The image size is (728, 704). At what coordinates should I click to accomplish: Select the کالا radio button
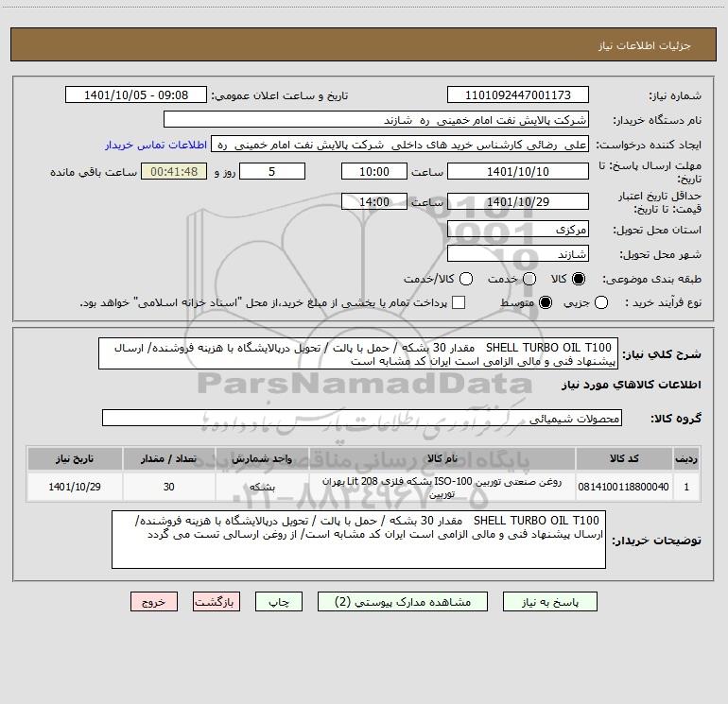579,279
